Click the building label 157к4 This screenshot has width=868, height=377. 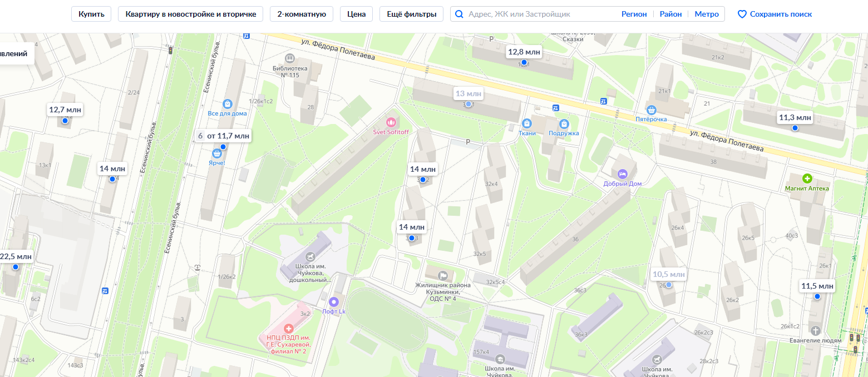pyautogui.click(x=481, y=351)
